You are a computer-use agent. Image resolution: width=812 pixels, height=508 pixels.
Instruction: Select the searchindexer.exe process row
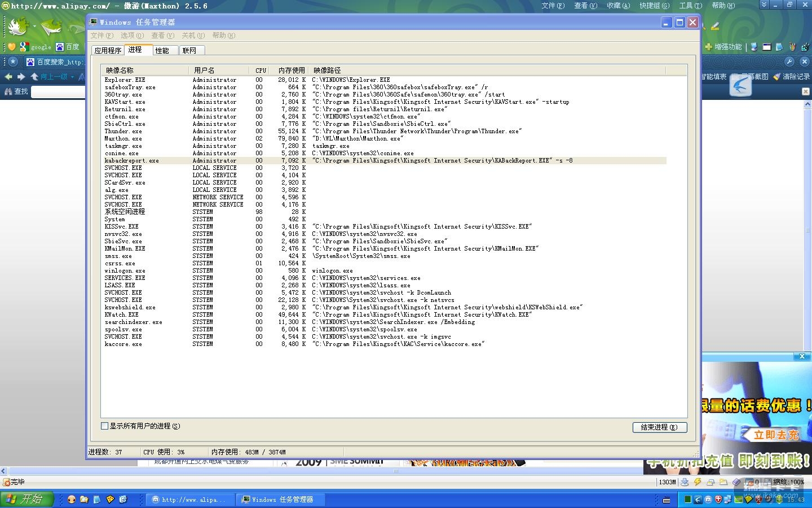pos(384,322)
